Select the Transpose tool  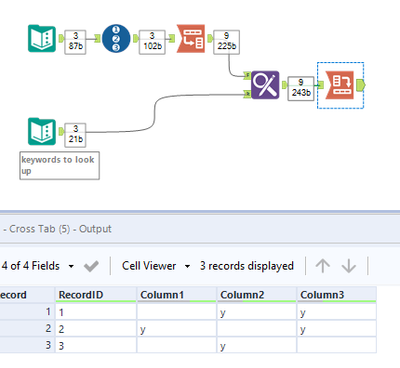[x=191, y=38]
